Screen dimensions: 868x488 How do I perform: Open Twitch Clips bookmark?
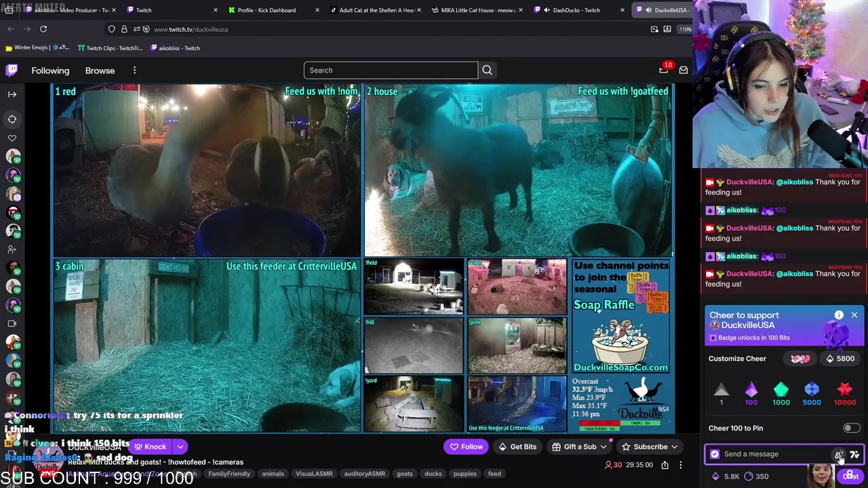[x=110, y=48]
